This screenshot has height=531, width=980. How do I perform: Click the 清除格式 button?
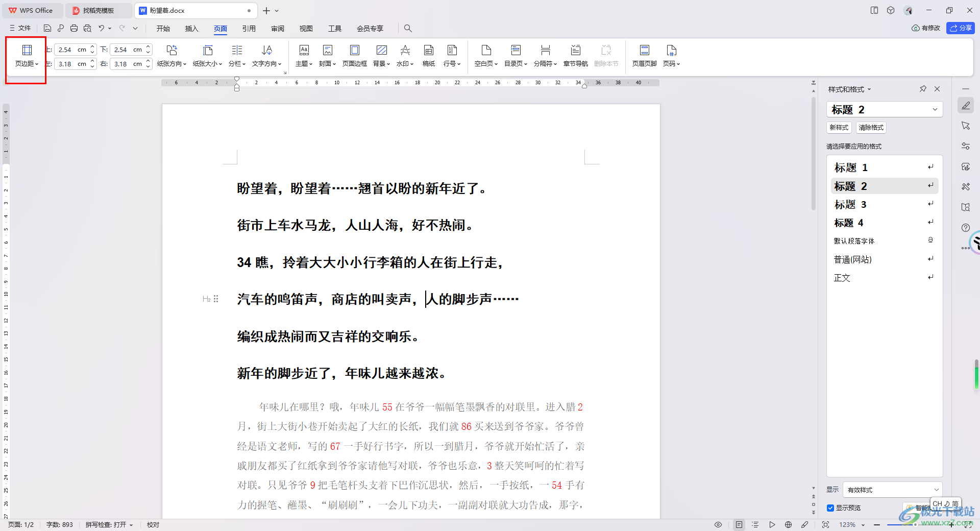[871, 128]
